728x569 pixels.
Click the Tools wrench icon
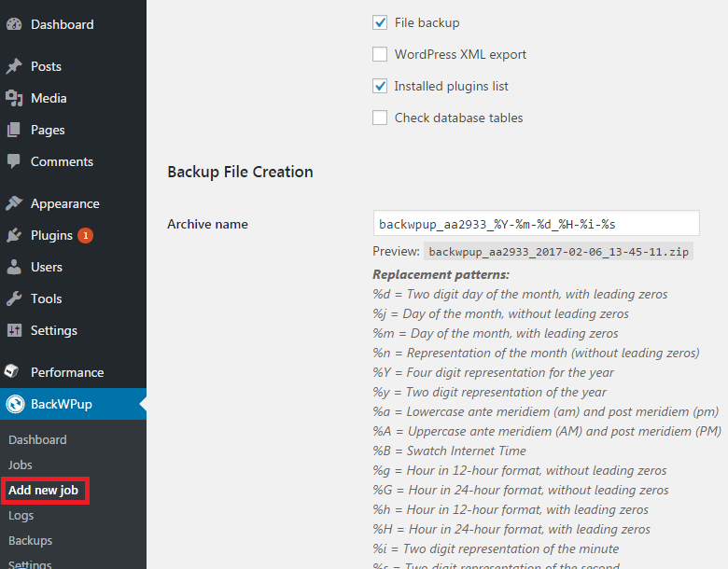(x=14, y=298)
